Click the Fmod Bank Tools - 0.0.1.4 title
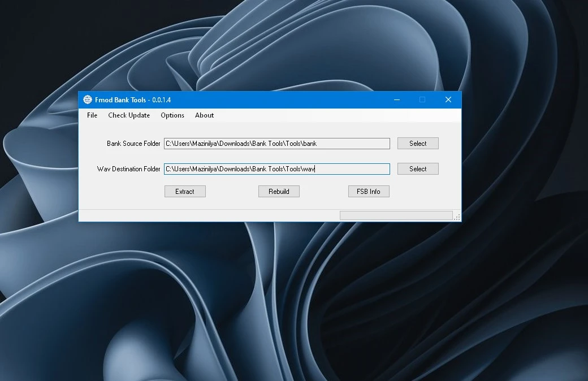Image resolution: width=588 pixels, height=381 pixels. 133,99
